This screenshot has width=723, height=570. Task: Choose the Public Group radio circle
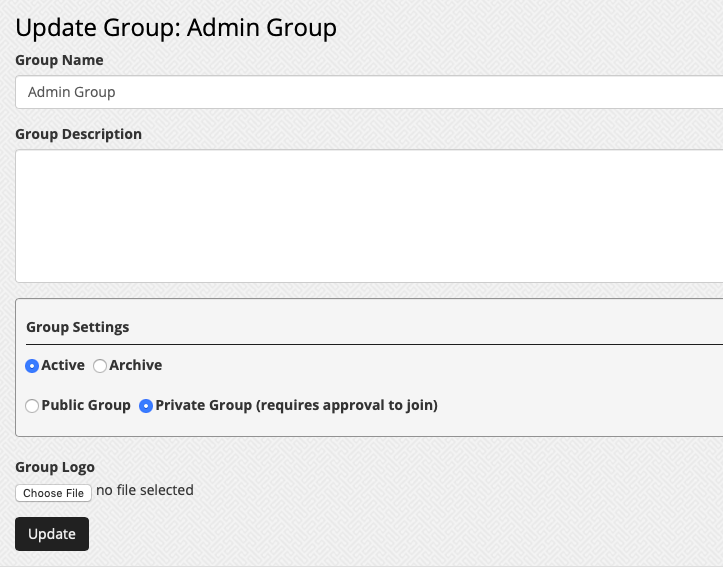(x=32, y=406)
